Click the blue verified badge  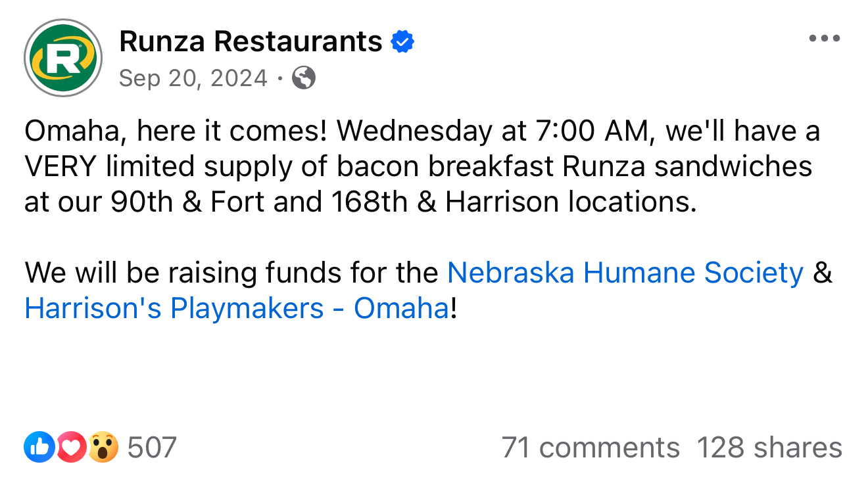pos(402,43)
